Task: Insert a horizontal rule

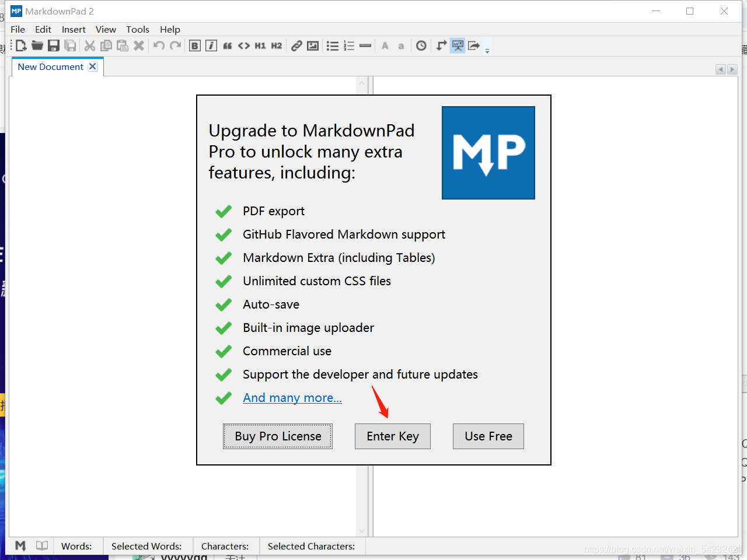Action: coord(365,45)
